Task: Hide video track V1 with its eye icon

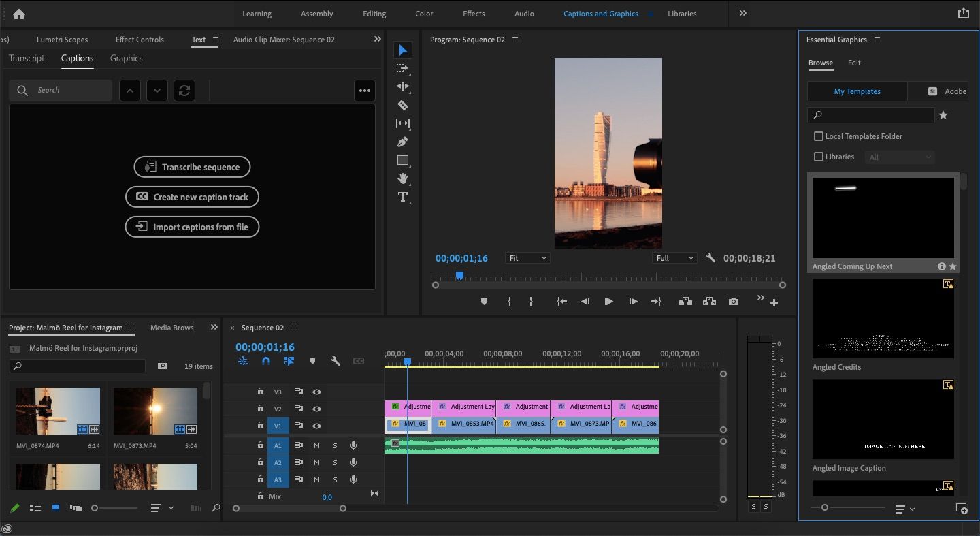Action: 316,425
